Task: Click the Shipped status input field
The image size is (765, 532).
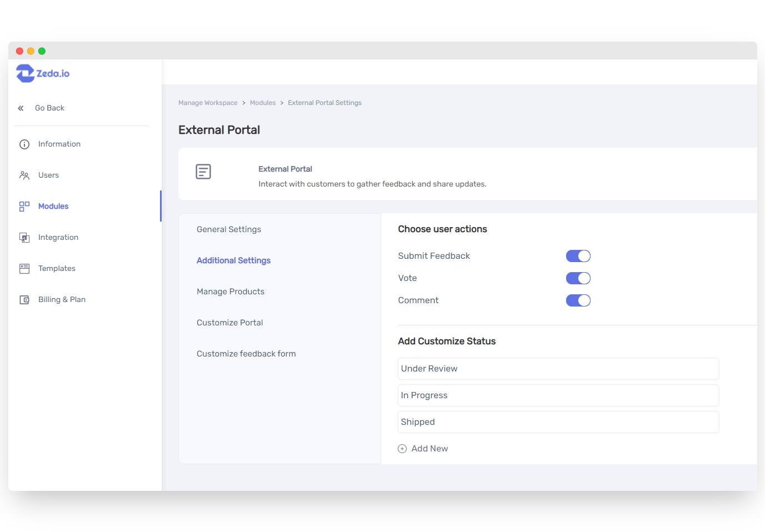Action: 558,421
